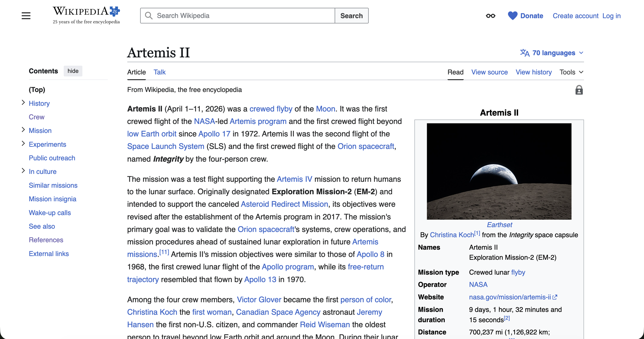The width and height of the screenshot is (644, 339).
Task: Switch to the Article tab
Action: coord(137,72)
